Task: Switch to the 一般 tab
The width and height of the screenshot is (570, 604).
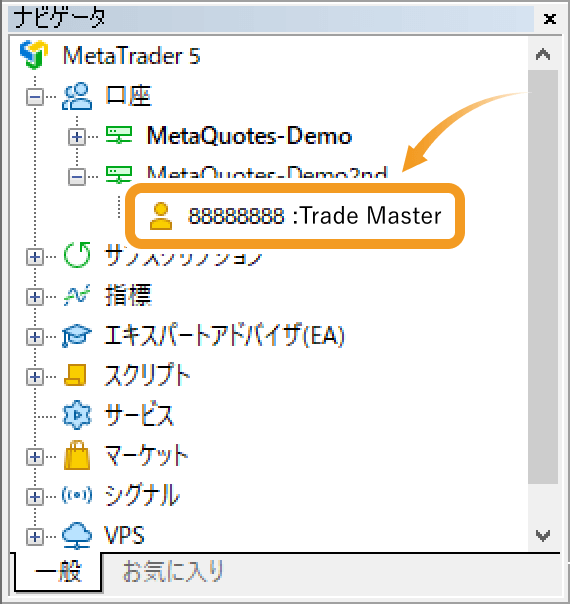Action: pos(58,572)
